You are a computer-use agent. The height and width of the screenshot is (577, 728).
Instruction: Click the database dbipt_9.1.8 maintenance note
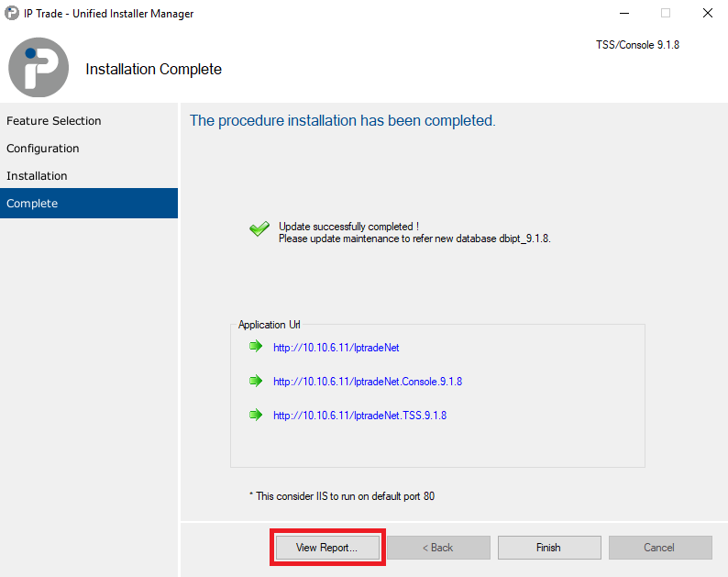point(414,239)
